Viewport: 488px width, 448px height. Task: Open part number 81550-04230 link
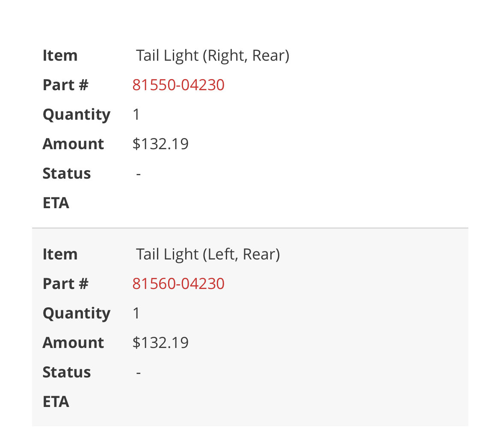point(178,85)
